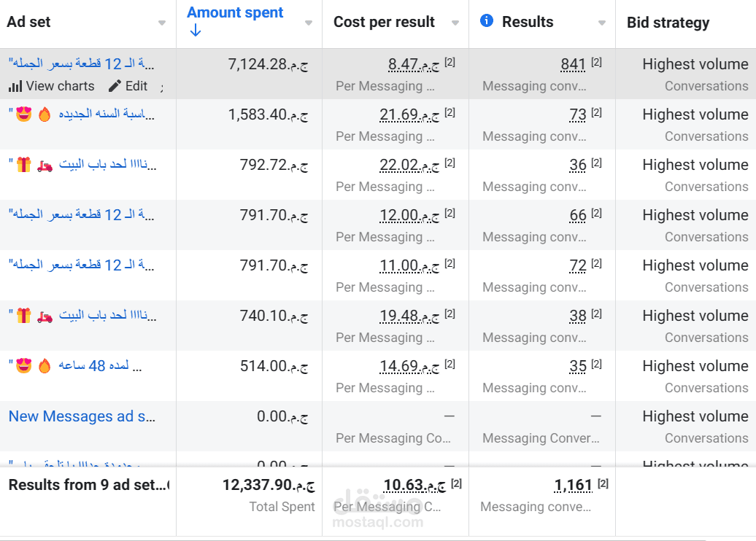Sort by the Amount spent column header
This screenshot has height=541, width=756.
tap(235, 13)
